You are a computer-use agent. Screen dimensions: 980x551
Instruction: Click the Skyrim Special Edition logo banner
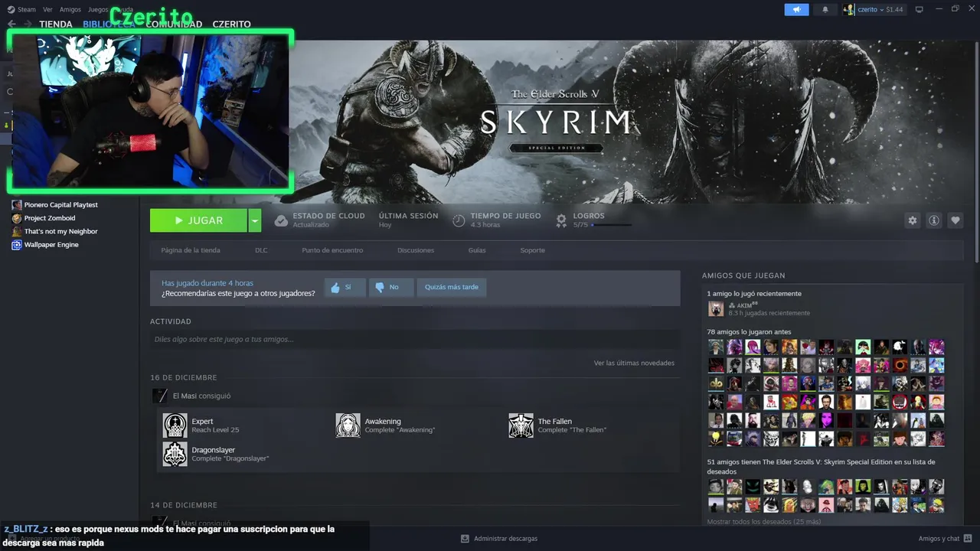click(556, 121)
